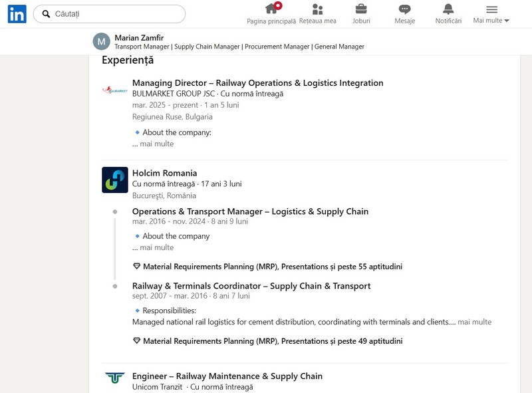The image size is (532, 393).
Task: Expand mai multe after cement distribution text
Action: (474, 322)
